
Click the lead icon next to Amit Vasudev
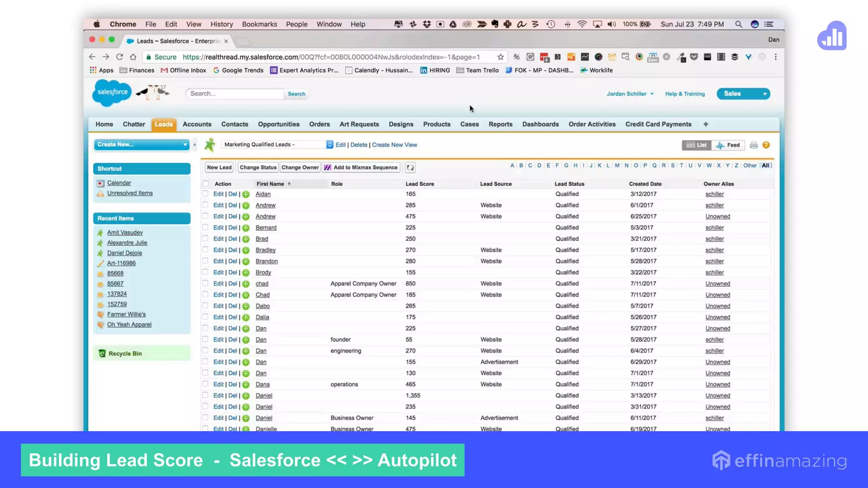[100, 233]
